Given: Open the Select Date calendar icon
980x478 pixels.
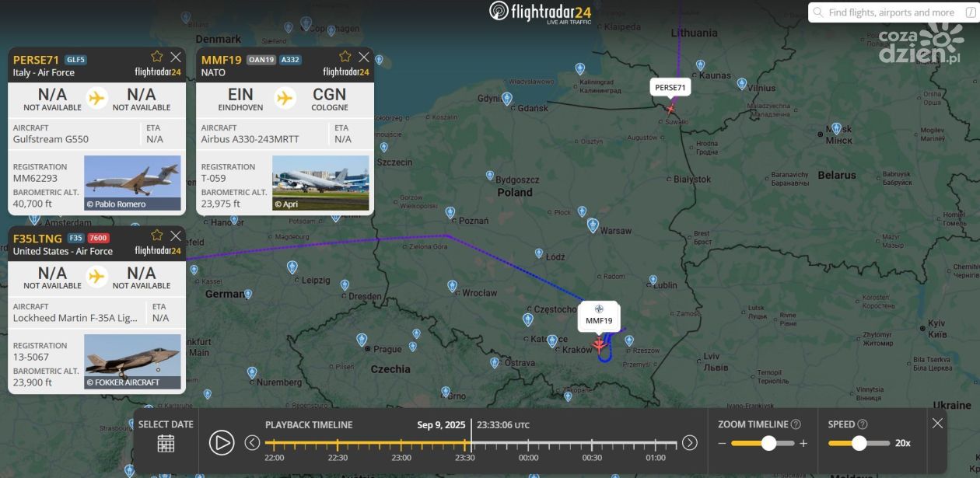Looking at the screenshot, I should 166,443.
